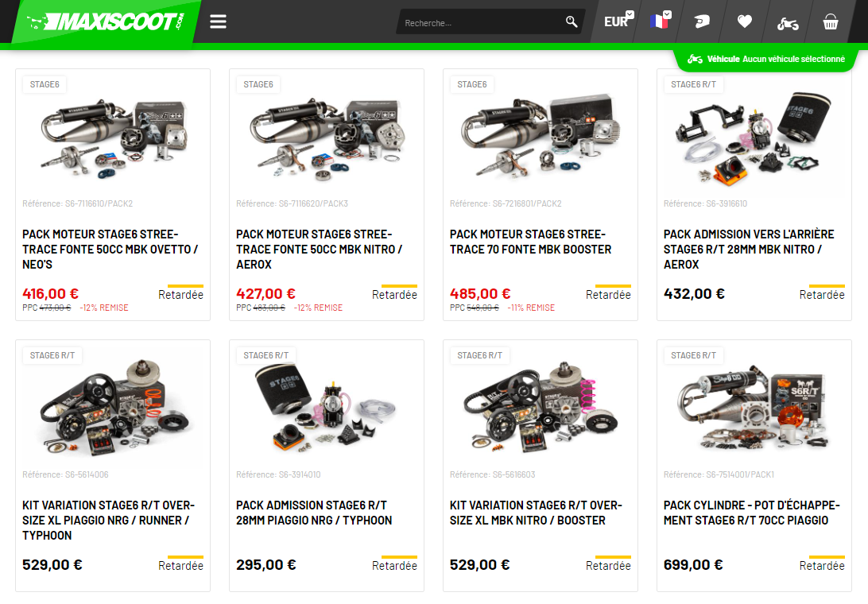Open the helmet account icon

coord(702,21)
